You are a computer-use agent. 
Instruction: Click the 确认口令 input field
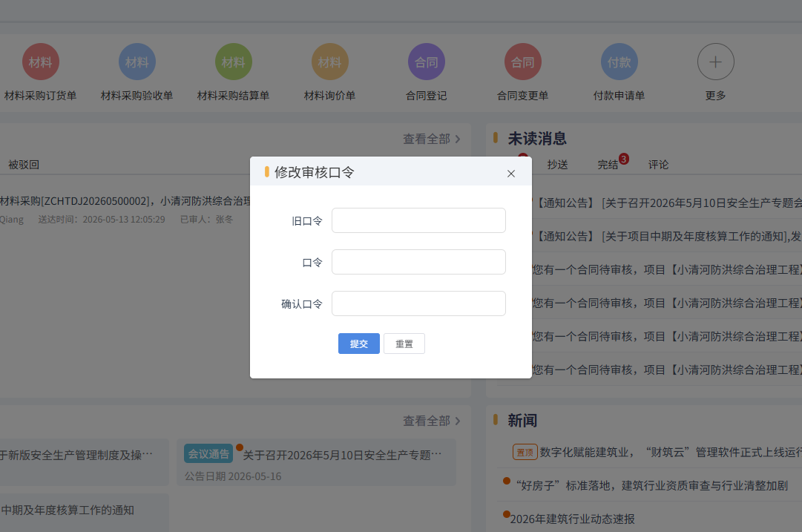[x=418, y=303]
